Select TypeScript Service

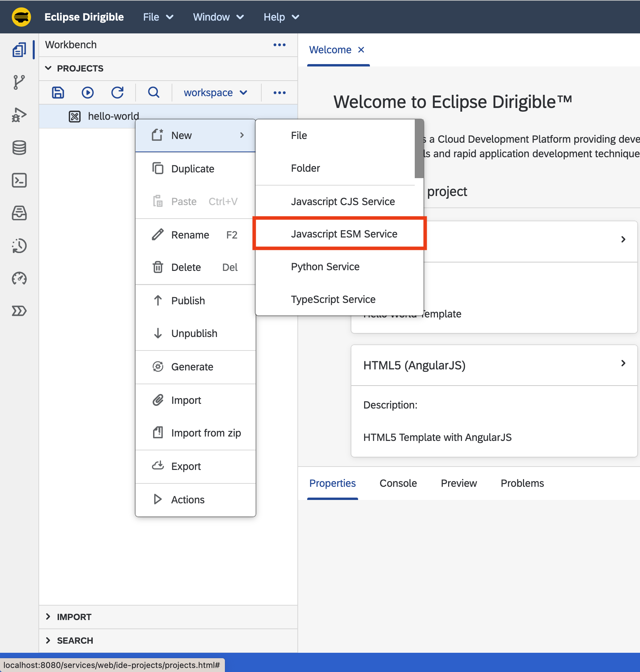point(340,299)
